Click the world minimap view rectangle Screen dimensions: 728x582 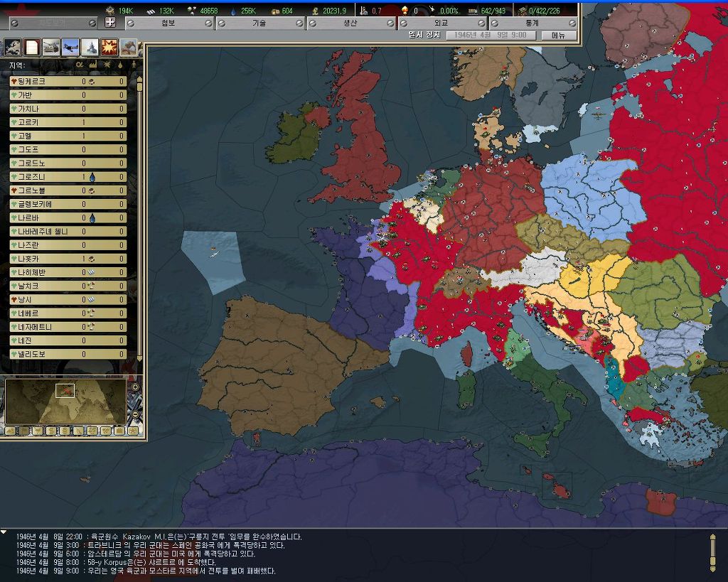click(65, 391)
